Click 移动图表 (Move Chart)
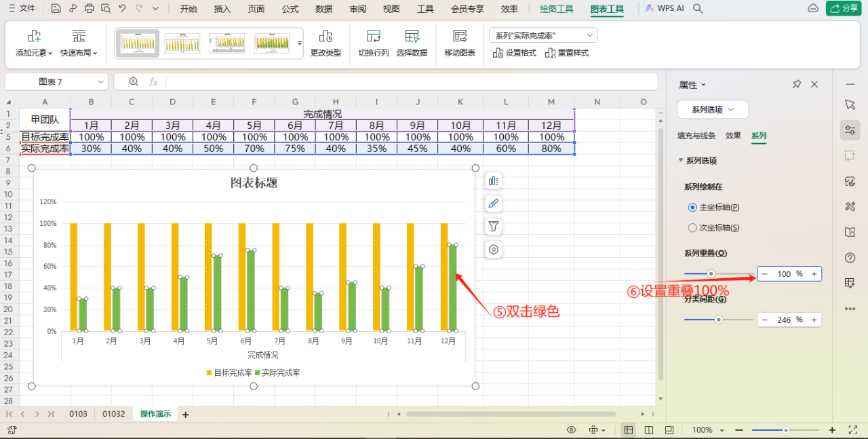868x439 pixels. point(460,44)
